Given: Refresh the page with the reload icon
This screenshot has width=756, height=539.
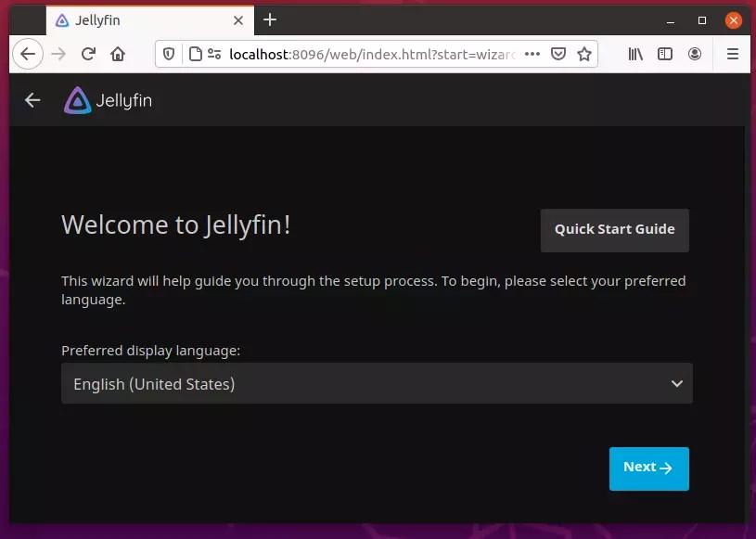Looking at the screenshot, I should (87, 54).
